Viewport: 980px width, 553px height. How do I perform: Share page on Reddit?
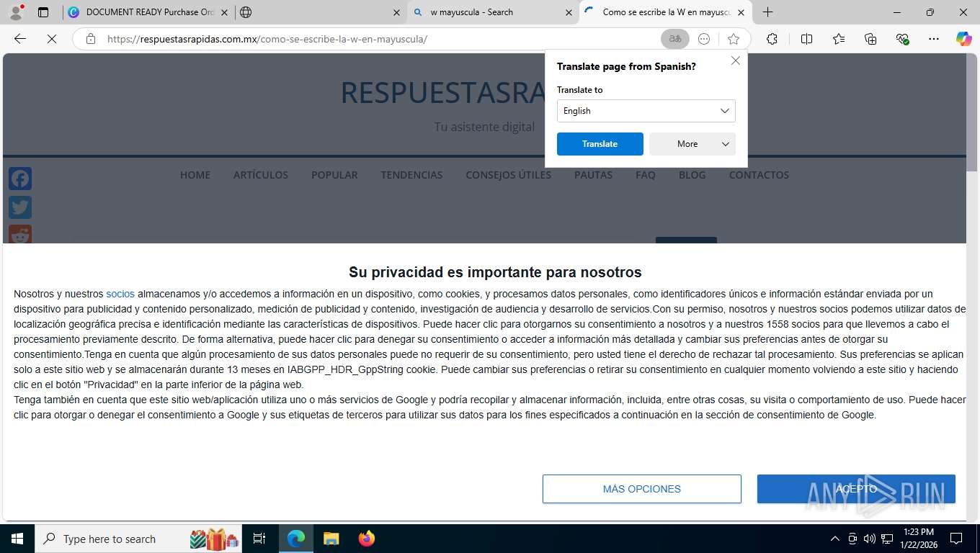pos(20,235)
